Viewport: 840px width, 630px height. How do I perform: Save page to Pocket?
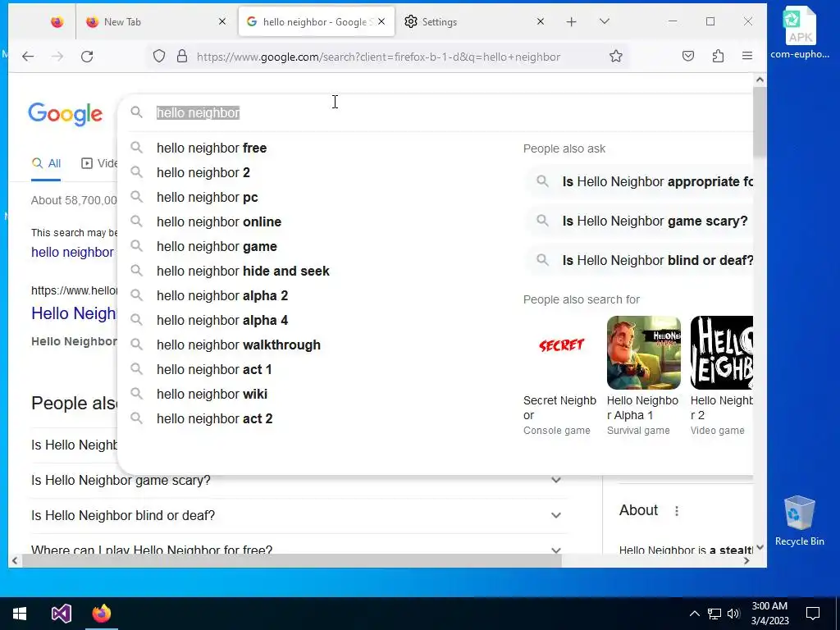688,57
